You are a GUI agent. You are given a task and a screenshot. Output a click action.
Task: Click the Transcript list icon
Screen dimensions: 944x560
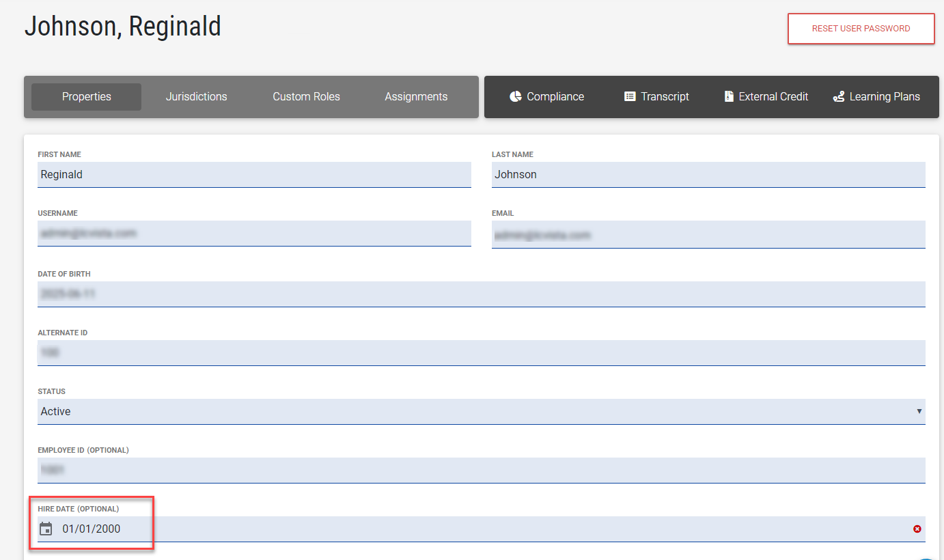coord(630,96)
